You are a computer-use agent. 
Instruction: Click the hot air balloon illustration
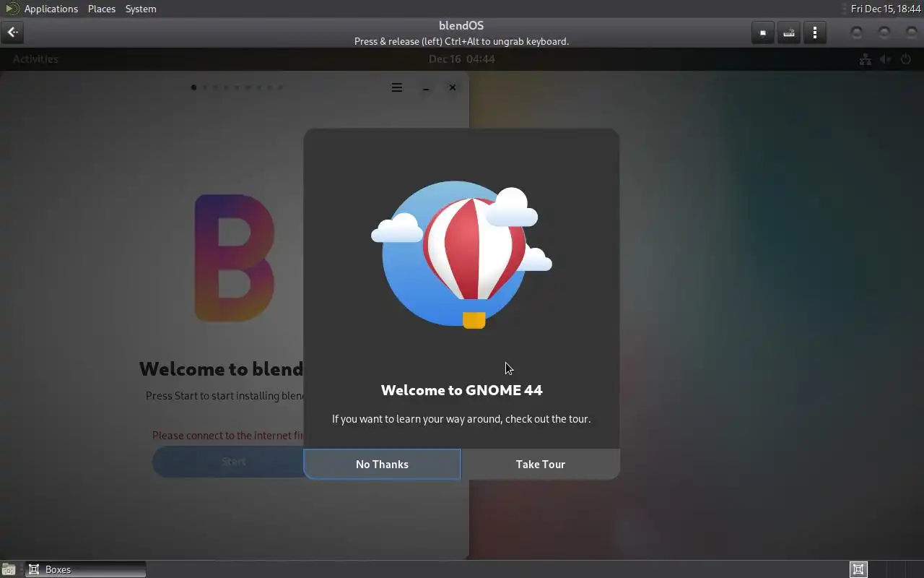coord(461,254)
